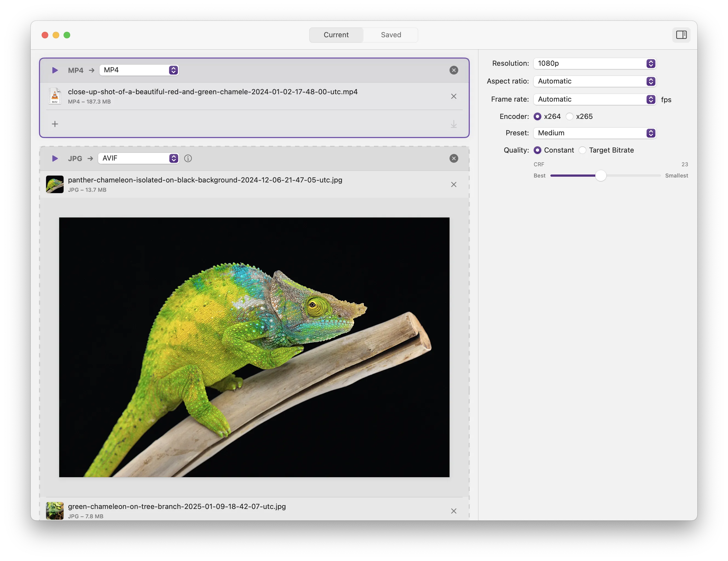728x561 pixels.
Task: Click the 'MP4 – 187.3 MB' size label
Action: click(x=89, y=102)
